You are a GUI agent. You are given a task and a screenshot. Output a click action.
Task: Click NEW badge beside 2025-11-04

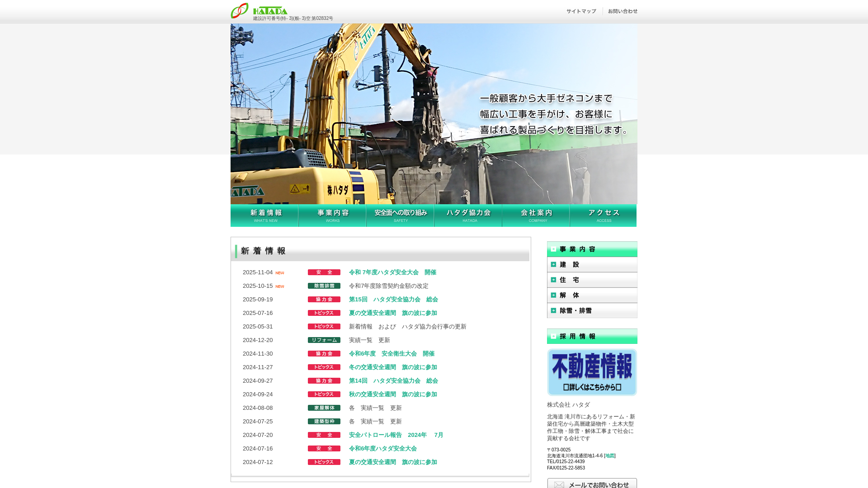[280, 273]
